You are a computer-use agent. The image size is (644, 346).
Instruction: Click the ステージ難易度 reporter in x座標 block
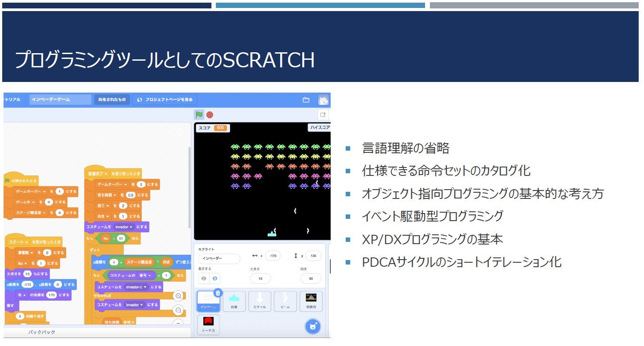click(139, 261)
